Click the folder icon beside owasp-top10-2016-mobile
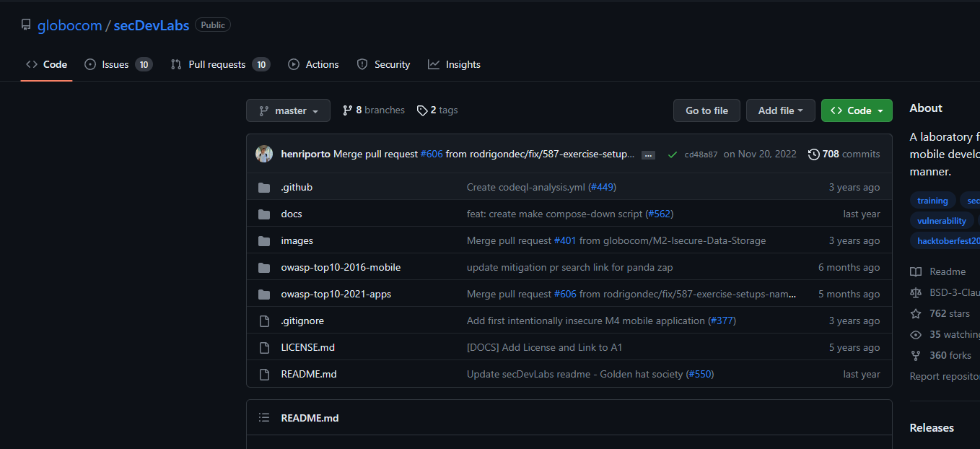 pyautogui.click(x=264, y=268)
